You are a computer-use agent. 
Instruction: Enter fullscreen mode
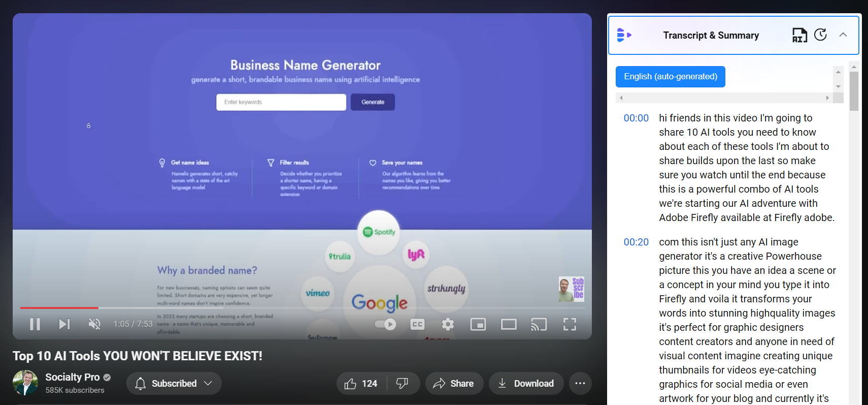pos(570,324)
